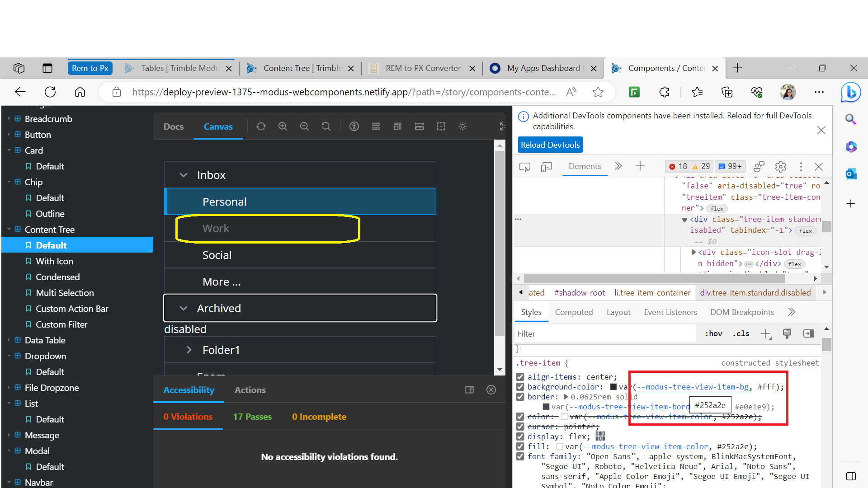Zoom in on the canvas
The height and width of the screenshot is (488, 868).
click(283, 127)
